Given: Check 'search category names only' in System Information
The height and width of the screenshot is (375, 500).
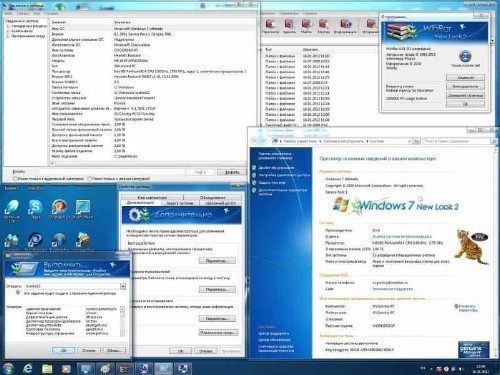Looking at the screenshot, I should point(89,179).
